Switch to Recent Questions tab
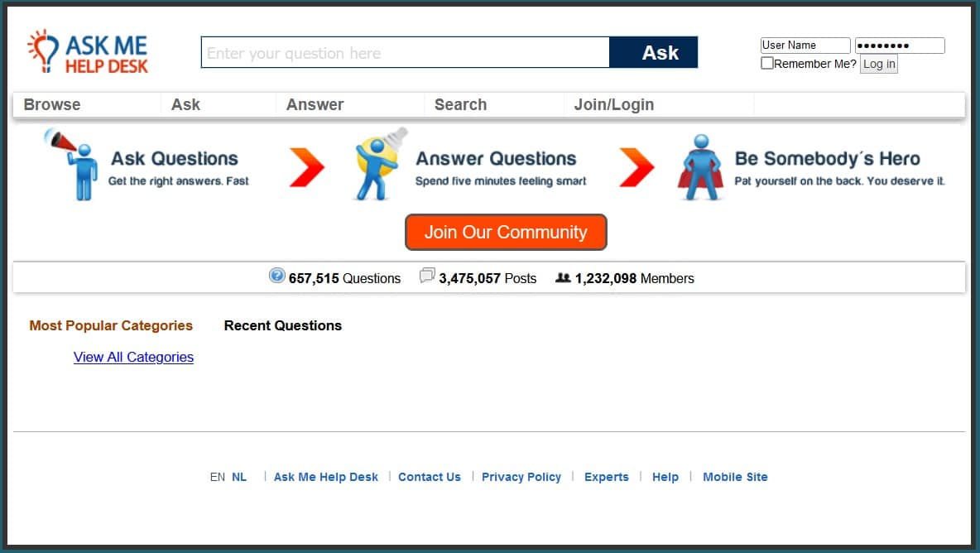The height and width of the screenshot is (553, 980). (282, 325)
